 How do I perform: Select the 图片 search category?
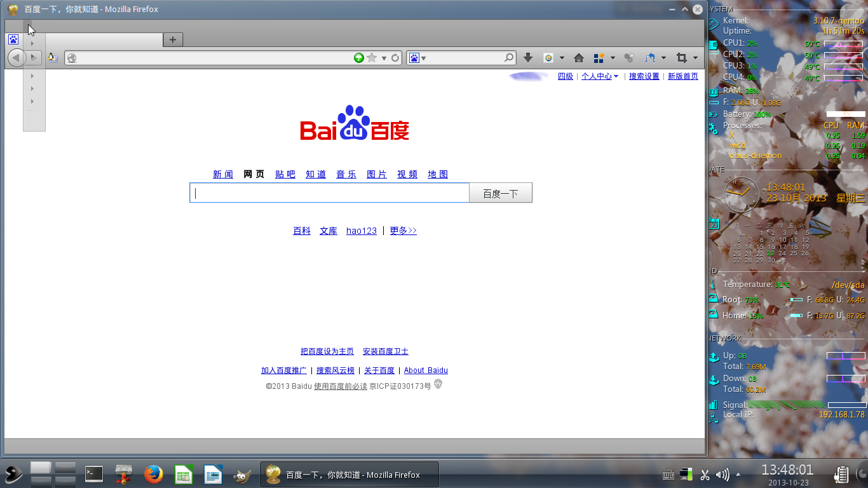point(377,174)
